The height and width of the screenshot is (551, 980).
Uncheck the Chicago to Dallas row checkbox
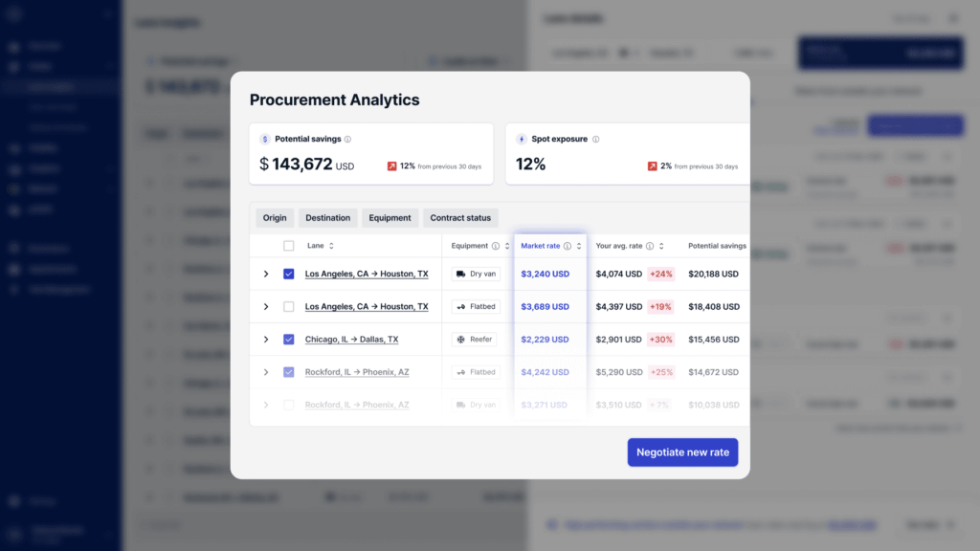pos(289,340)
